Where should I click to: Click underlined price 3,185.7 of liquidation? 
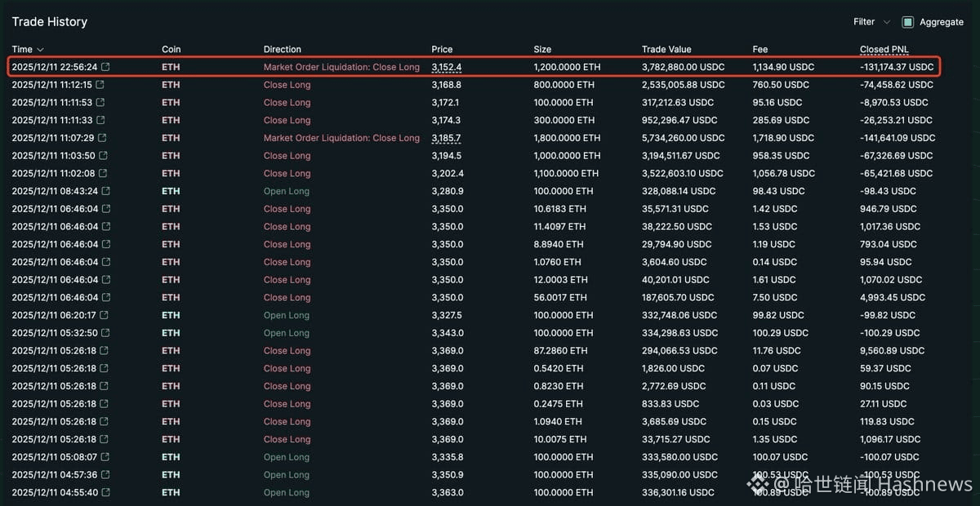[x=447, y=138]
